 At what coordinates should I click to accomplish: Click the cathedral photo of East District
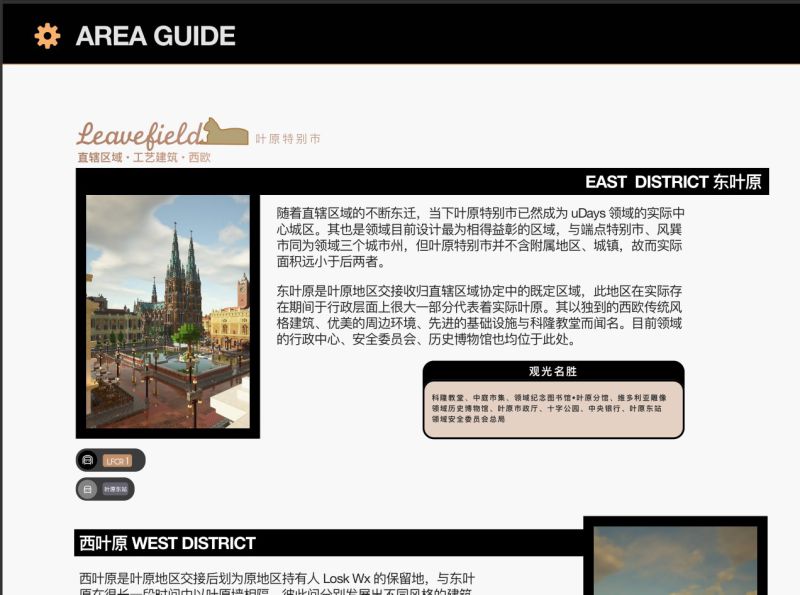click(170, 315)
